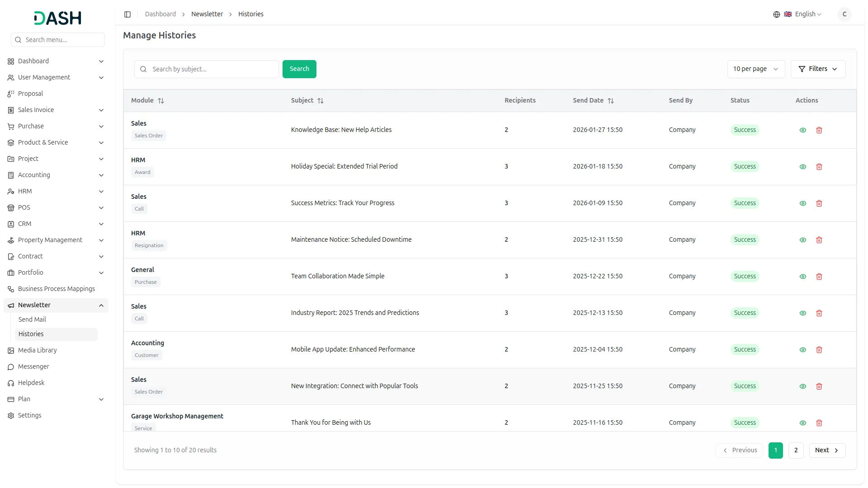Sort by Module column arrows

[161, 101]
